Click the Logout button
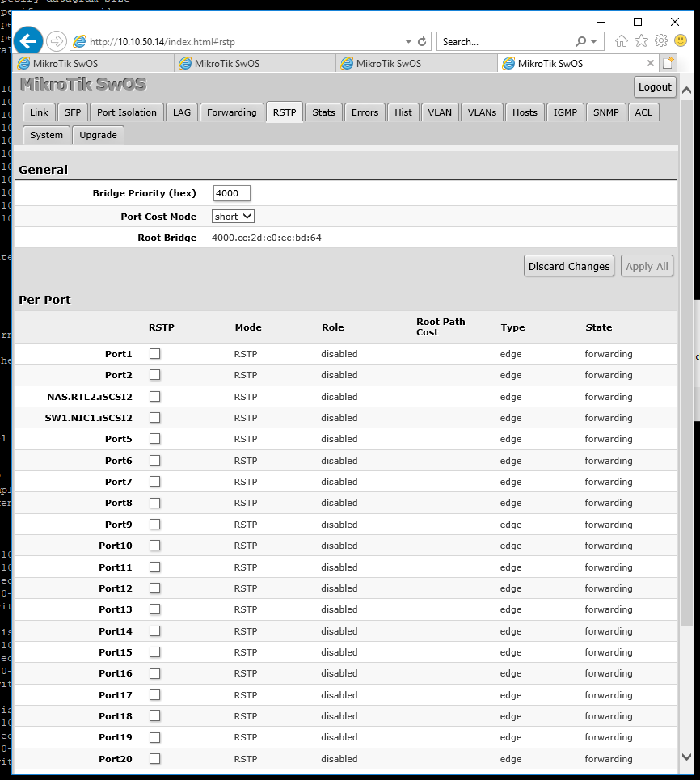Viewport: 700px width, 780px height. pyautogui.click(x=655, y=87)
